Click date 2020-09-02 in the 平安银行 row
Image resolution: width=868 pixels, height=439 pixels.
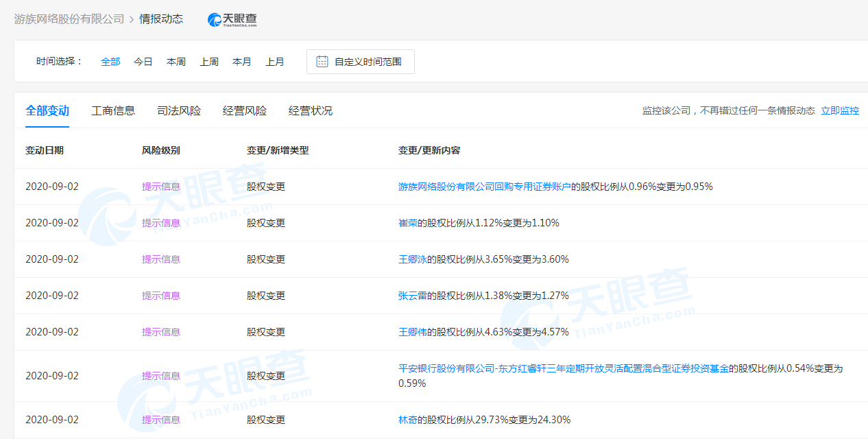click(x=52, y=376)
